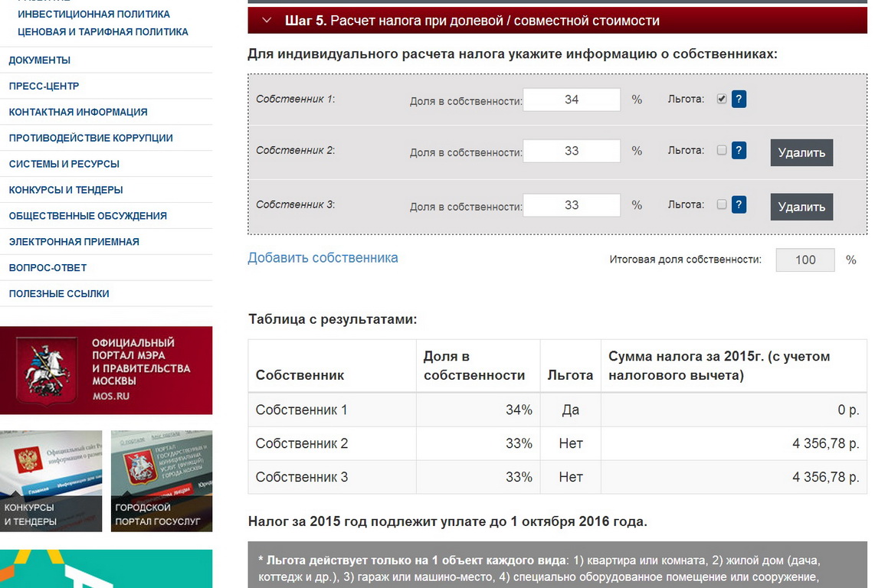875x588 pixels.
Task: Click share input field for Собственник 1
Action: tap(572, 100)
